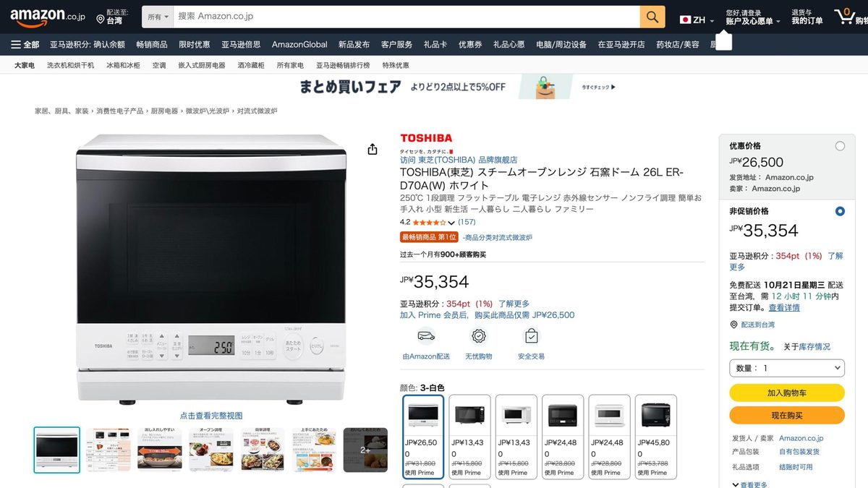Click 退货与我的订单 link
Screen dimensions: 868x488
[x=807, y=17]
